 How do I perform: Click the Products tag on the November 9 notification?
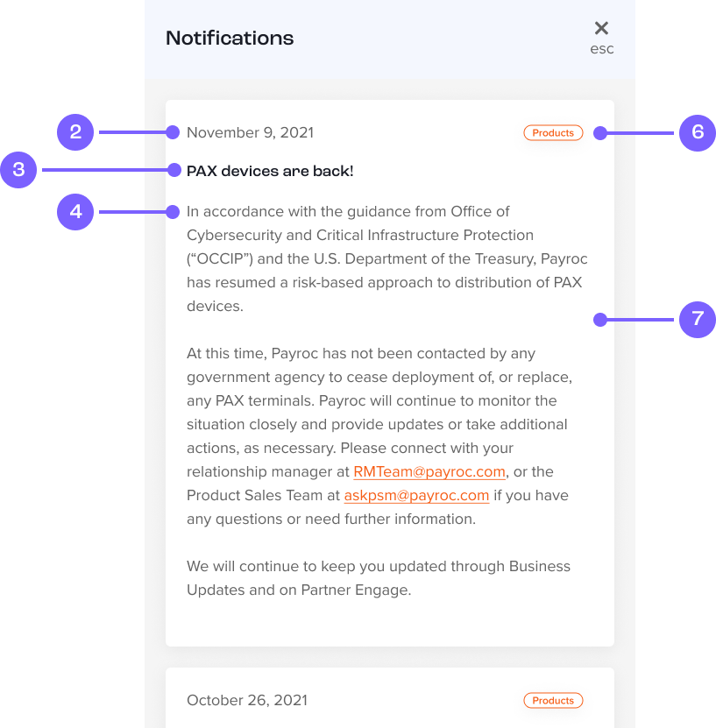point(553,133)
